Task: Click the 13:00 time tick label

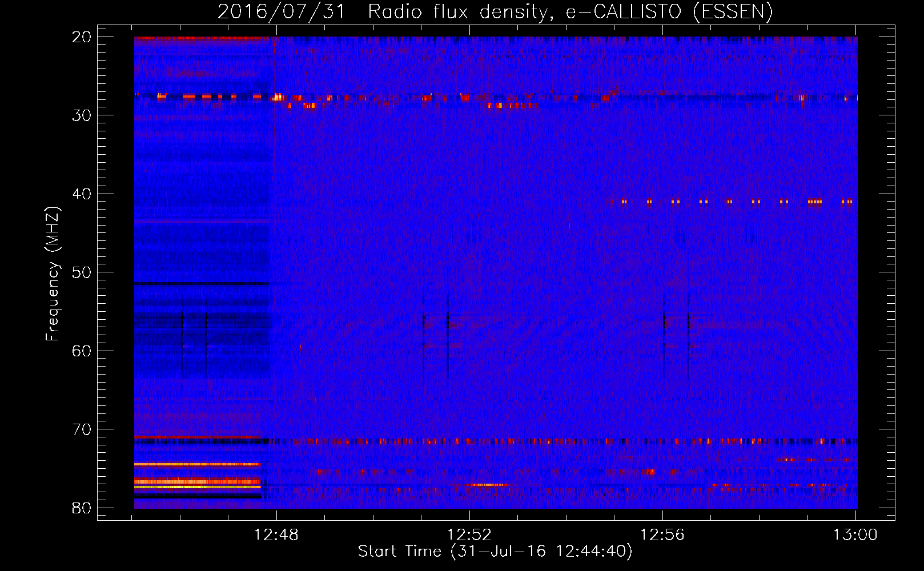Action: [x=855, y=535]
